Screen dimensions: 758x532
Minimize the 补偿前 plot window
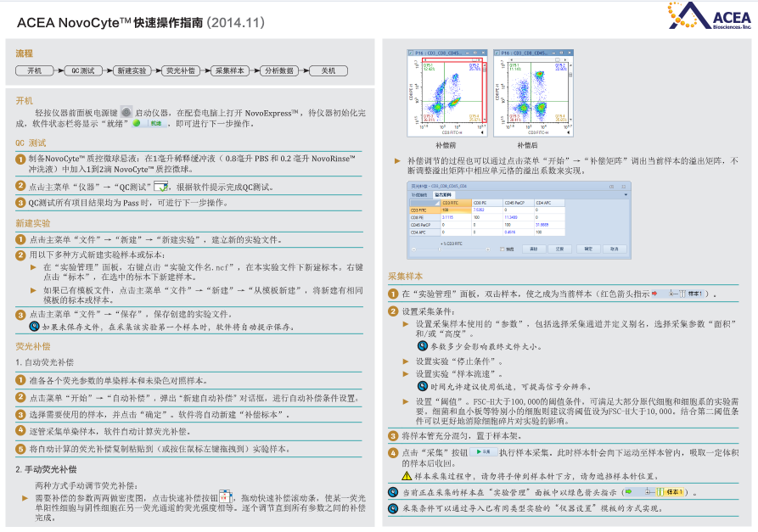[x=468, y=53]
